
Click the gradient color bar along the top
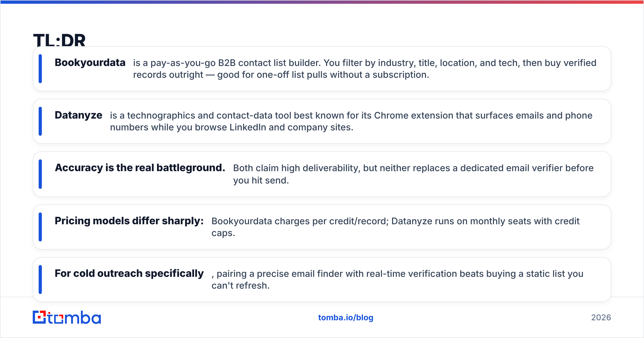click(322, 2)
